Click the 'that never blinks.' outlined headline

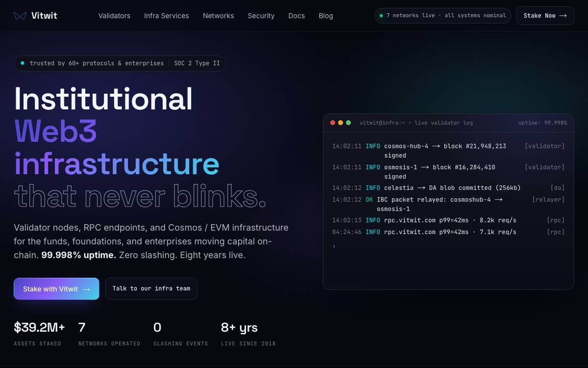click(140, 196)
